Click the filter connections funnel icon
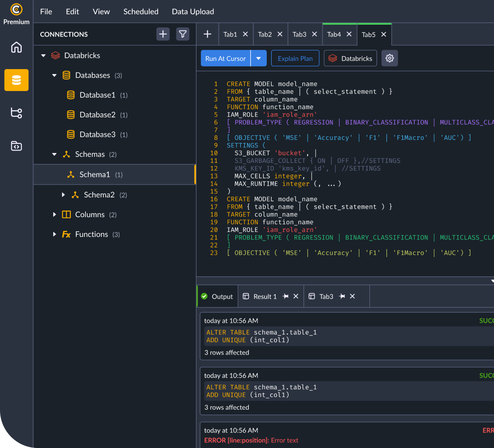 183,34
